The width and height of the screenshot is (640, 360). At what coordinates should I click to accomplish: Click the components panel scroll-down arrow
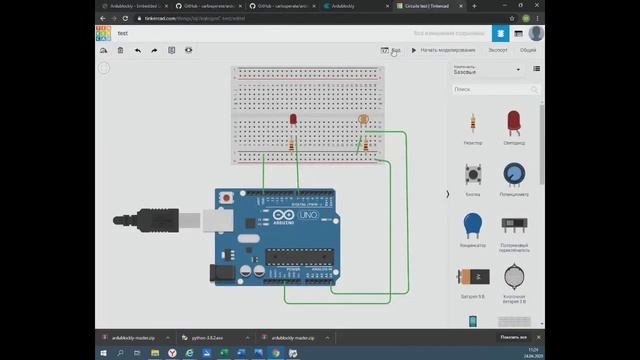pyautogui.click(x=542, y=324)
